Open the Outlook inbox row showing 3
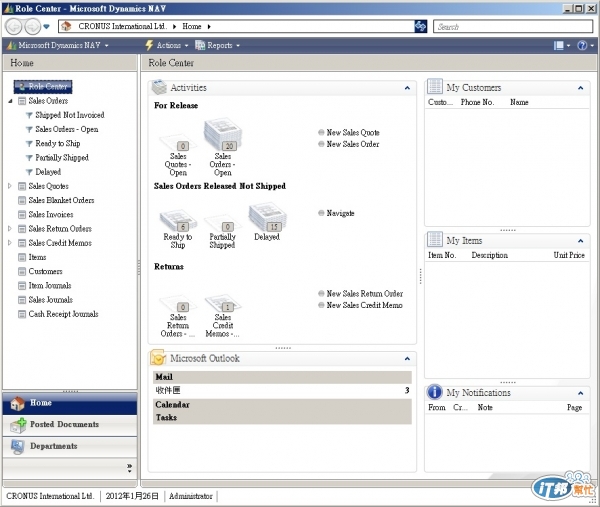Screen dimensions: 600x507 point(282,390)
